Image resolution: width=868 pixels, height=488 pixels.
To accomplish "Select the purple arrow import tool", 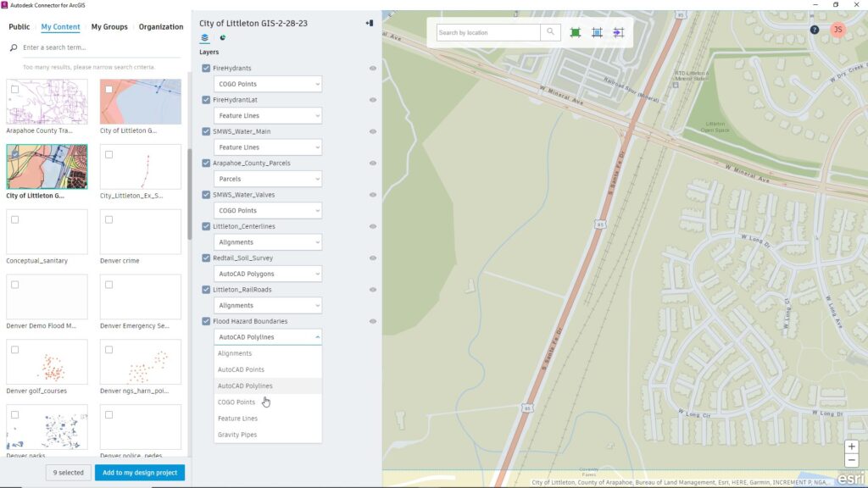I will 618,33.
